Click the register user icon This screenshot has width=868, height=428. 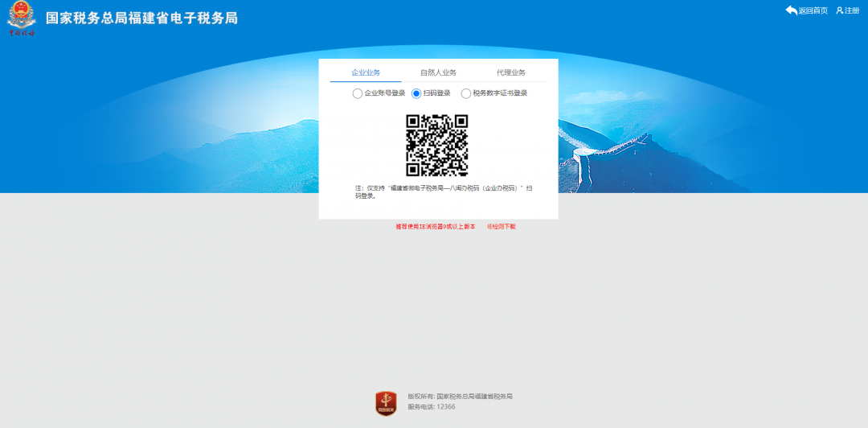[x=840, y=10]
